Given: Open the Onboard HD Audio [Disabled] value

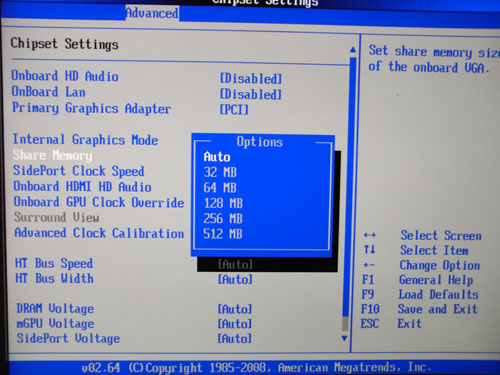Looking at the screenshot, I should point(251,79).
